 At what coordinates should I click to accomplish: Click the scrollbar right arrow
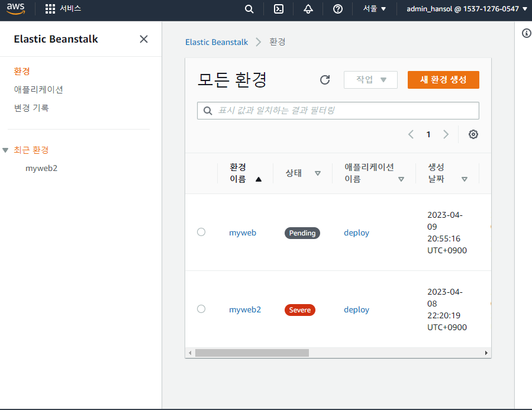coord(486,353)
